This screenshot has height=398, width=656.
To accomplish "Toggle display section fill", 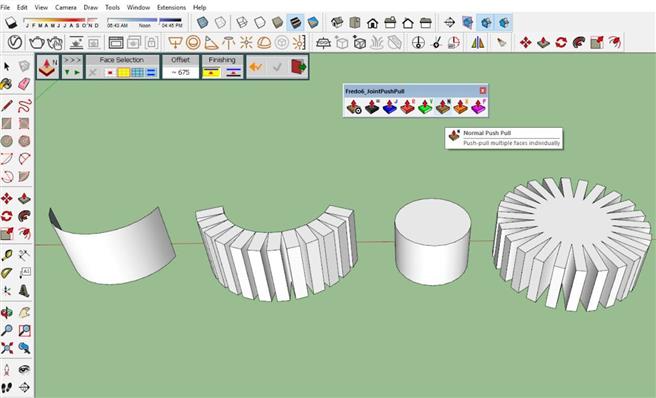I will [x=504, y=22].
